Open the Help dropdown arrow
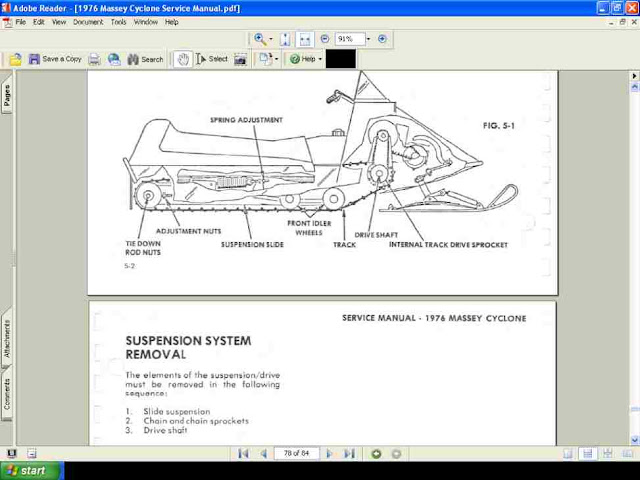The height and width of the screenshot is (480, 640). point(320,60)
